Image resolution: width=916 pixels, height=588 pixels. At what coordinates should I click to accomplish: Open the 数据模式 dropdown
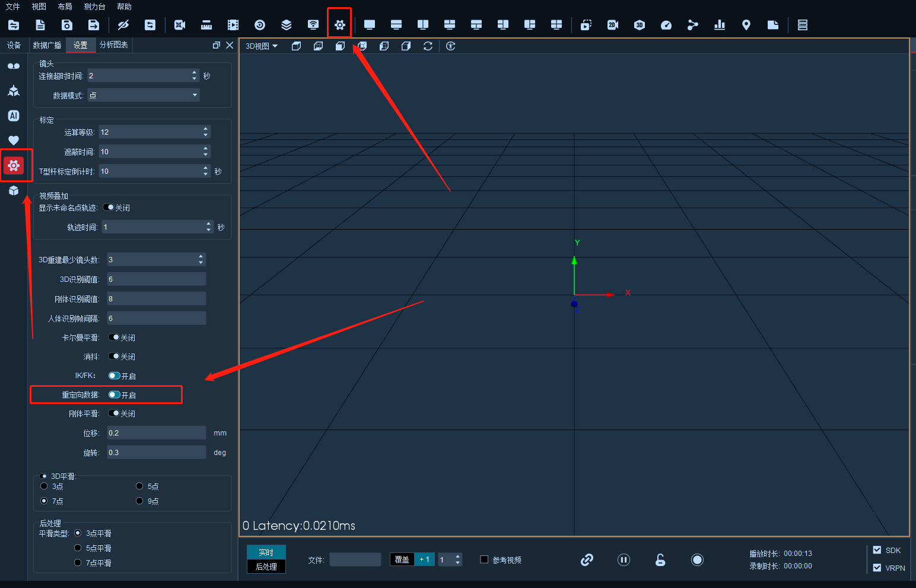[x=144, y=95]
